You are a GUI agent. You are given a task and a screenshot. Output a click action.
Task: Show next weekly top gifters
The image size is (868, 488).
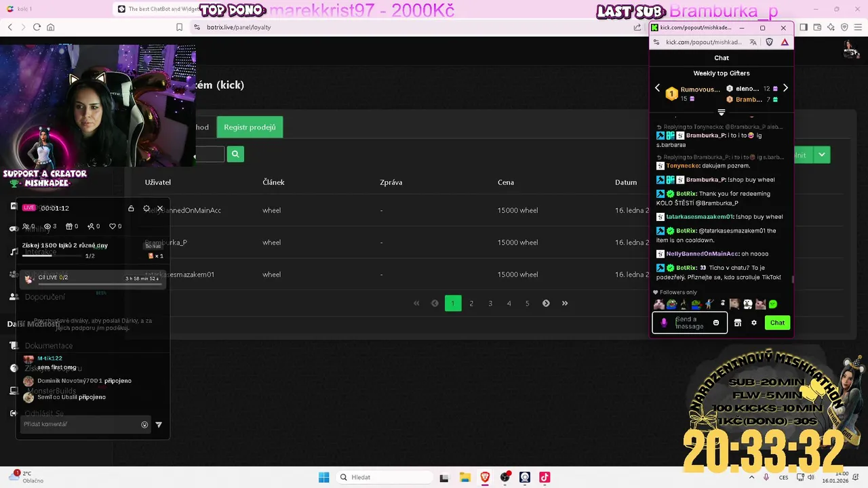pyautogui.click(x=785, y=88)
